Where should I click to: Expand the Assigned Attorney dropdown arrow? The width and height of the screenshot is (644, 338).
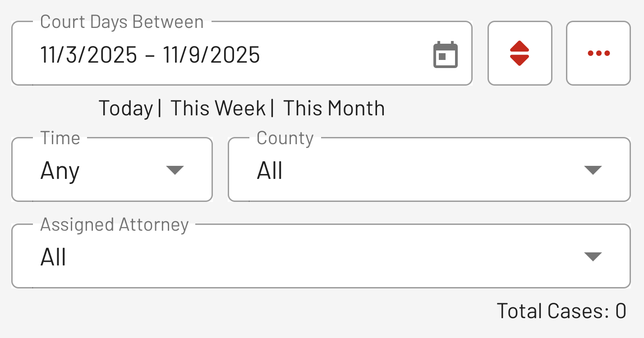coord(593,256)
